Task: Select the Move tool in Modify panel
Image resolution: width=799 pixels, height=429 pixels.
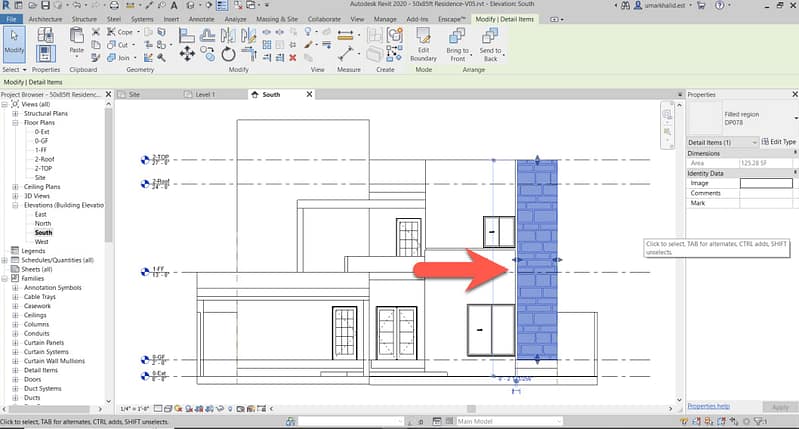Action: click(186, 54)
